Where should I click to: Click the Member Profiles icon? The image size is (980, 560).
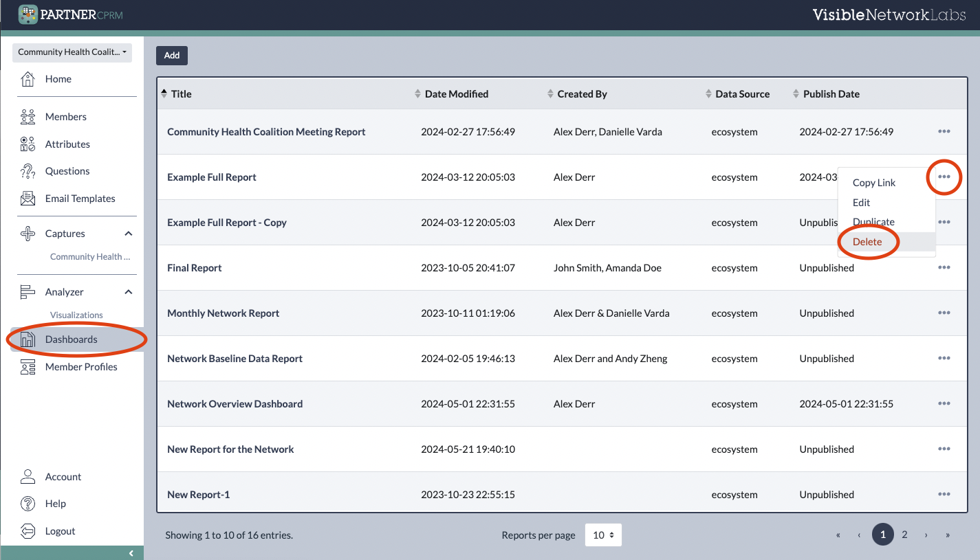[x=28, y=367]
